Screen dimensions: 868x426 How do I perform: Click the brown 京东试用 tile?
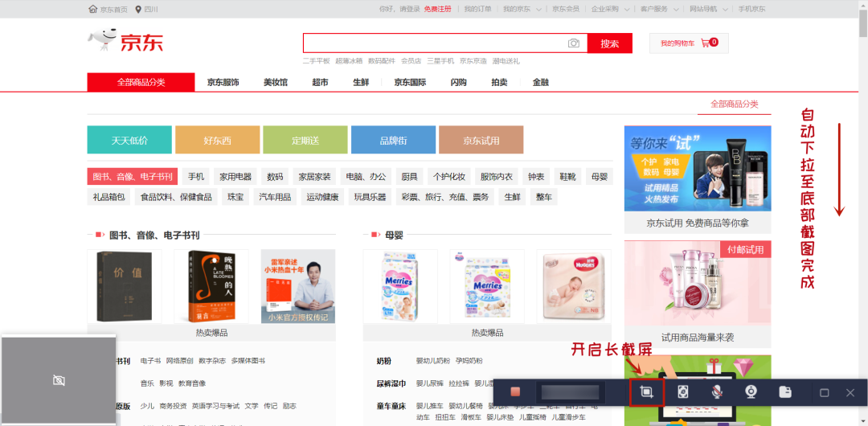481,140
